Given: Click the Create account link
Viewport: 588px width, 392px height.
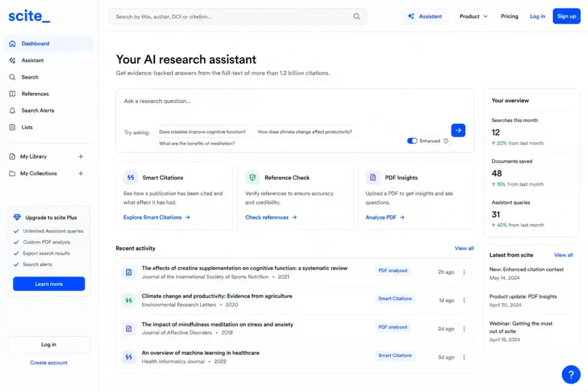Looking at the screenshot, I should (49, 363).
